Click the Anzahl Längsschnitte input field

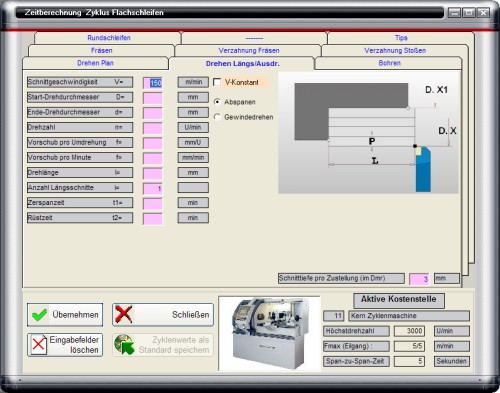point(153,188)
